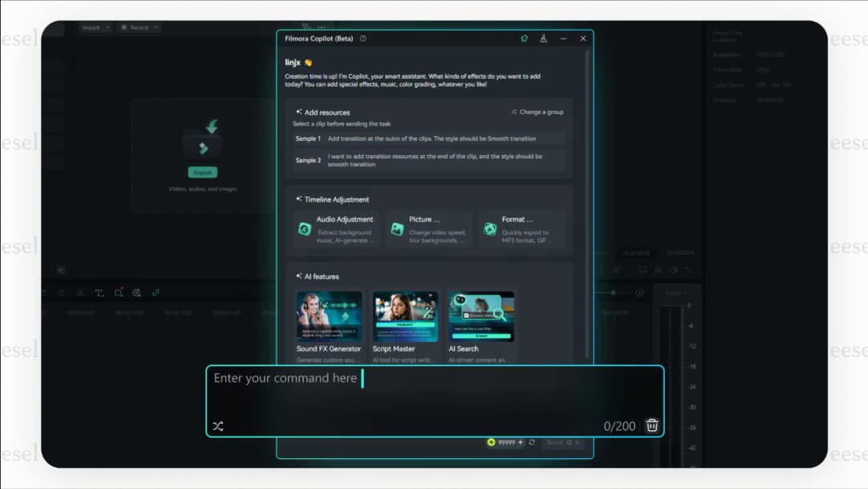Image resolution: width=868 pixels, height=489 pixels.
Task: Click the green Import button in media panel
Action: (203, 172)
